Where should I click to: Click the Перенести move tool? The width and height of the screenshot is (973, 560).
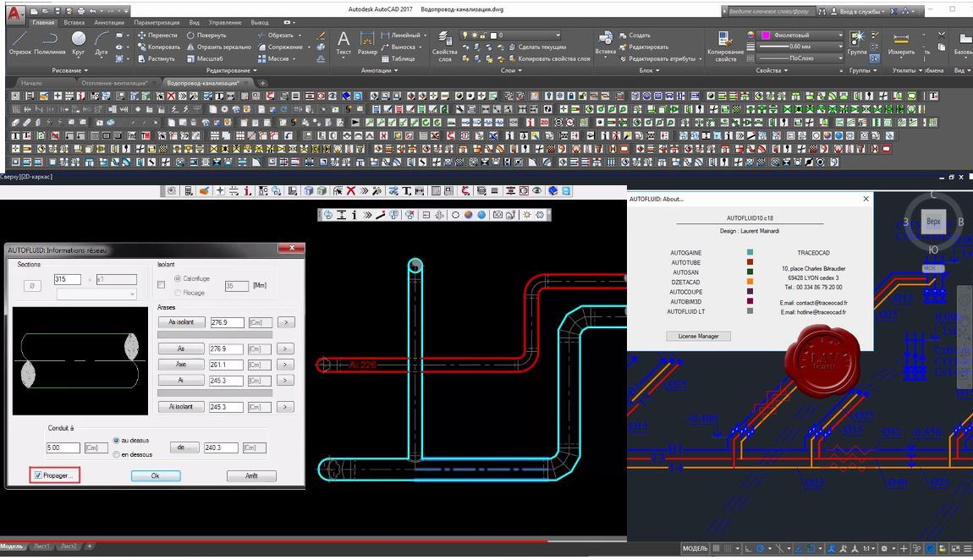click(x=157, y=36)
